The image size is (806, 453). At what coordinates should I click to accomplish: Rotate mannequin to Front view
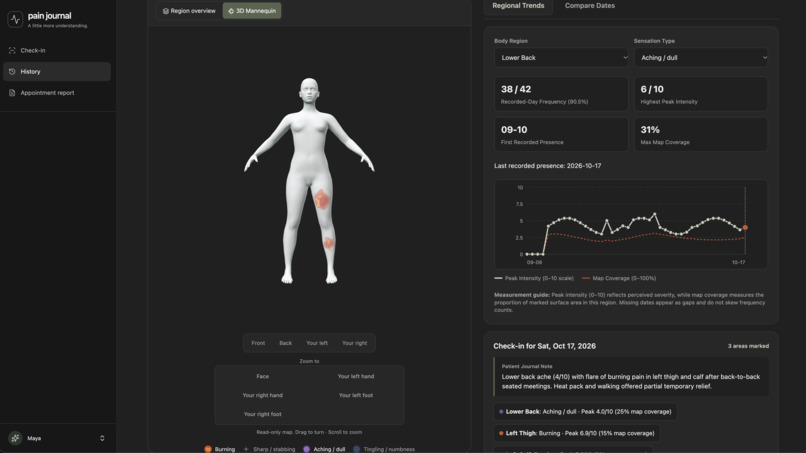[x=258, y=343]
